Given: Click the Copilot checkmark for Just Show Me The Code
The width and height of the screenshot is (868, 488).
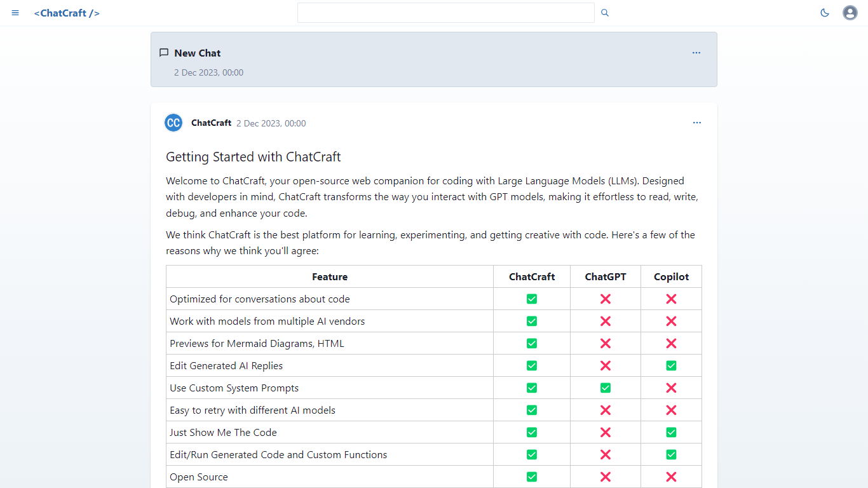Looking at the screenshot, I should pos(671,432).
